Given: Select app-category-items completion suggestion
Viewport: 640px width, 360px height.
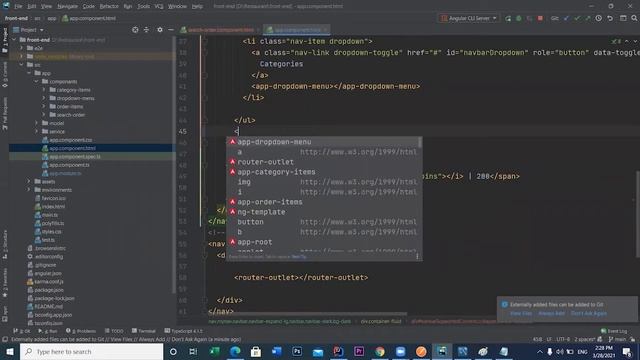Looking at the screenshot, I should [322, 172].
